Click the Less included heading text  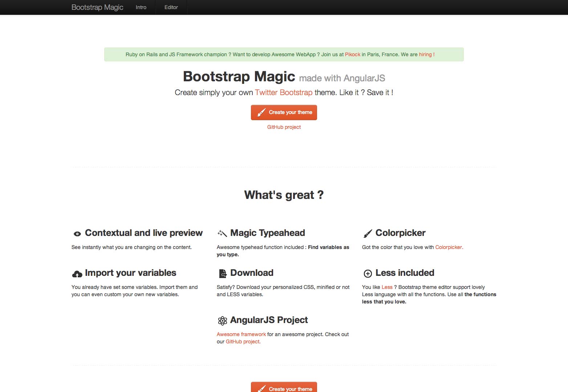pos(405,273)
